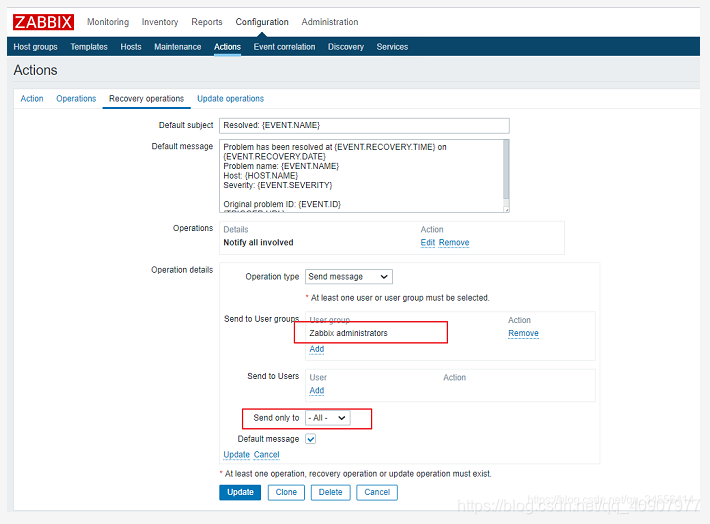The image size is (710, 524).
Task: Open the Monitoring menu
Action: tap(108, 22)
